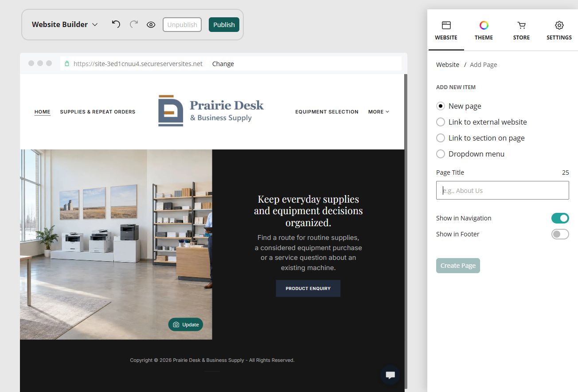Click Change next to the site URL
This screenshot has height=392, width=578.
tap(223, 64)
